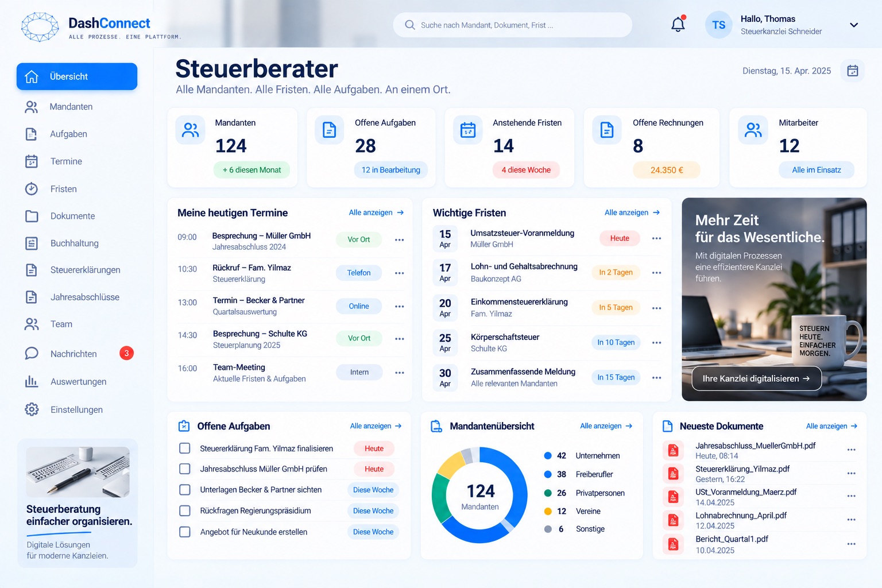Click the '12 in Bearbeitung' tag
This screenshot has height=588, width=882.
click(391, 170)
